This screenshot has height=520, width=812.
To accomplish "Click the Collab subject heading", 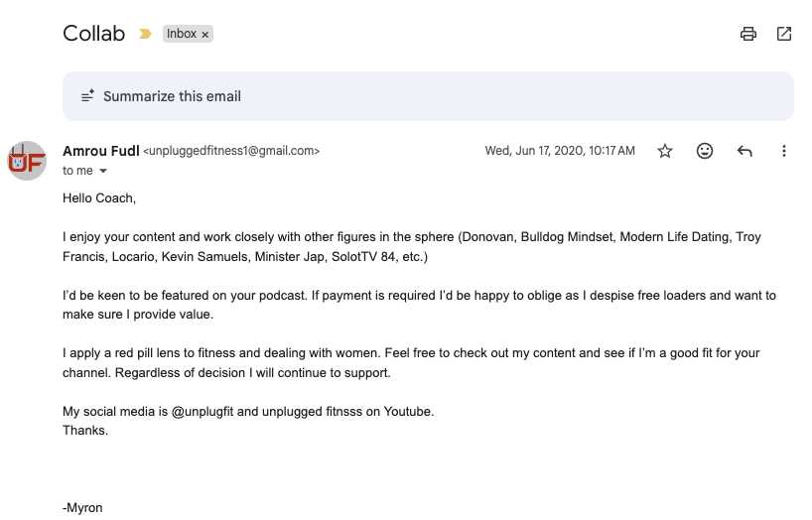I will tap(93, 34).
